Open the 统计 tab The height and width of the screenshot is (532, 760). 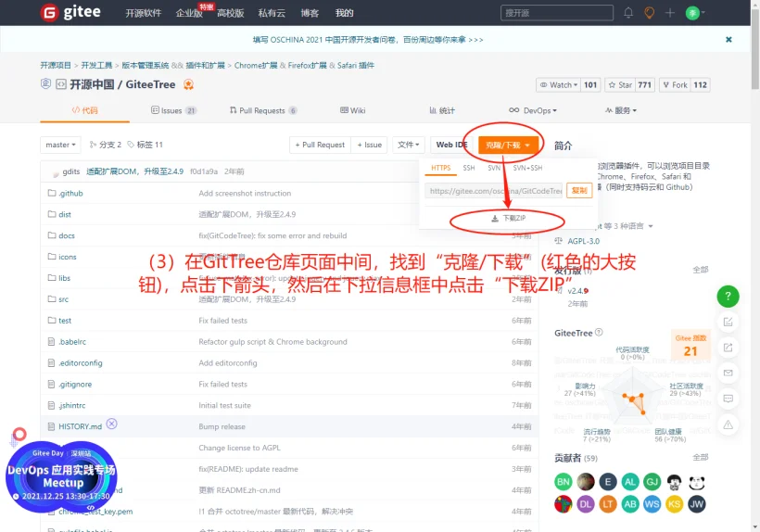[442, 110]
